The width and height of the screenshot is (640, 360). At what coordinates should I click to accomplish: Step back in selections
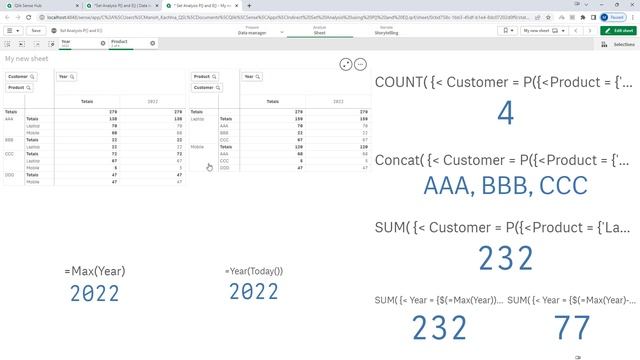point(22,44)
